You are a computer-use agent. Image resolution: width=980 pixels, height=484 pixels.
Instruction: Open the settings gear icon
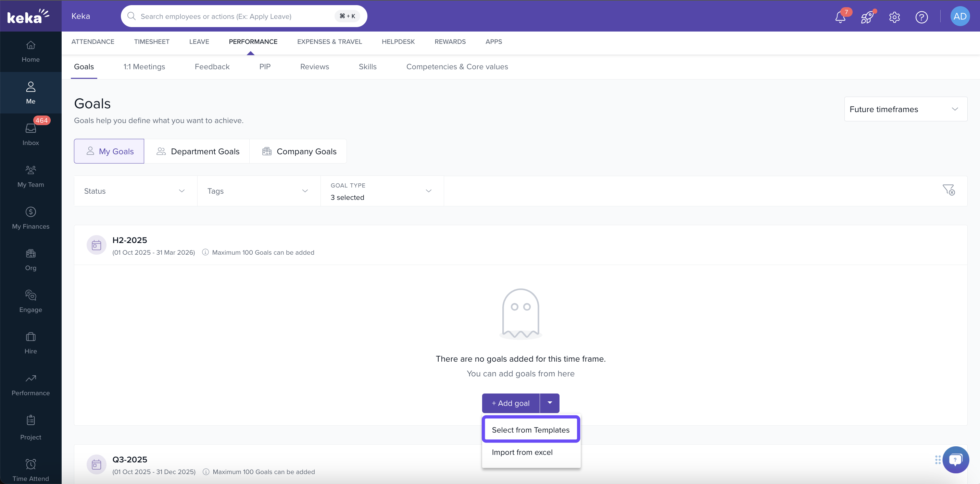tap(894, 17)
